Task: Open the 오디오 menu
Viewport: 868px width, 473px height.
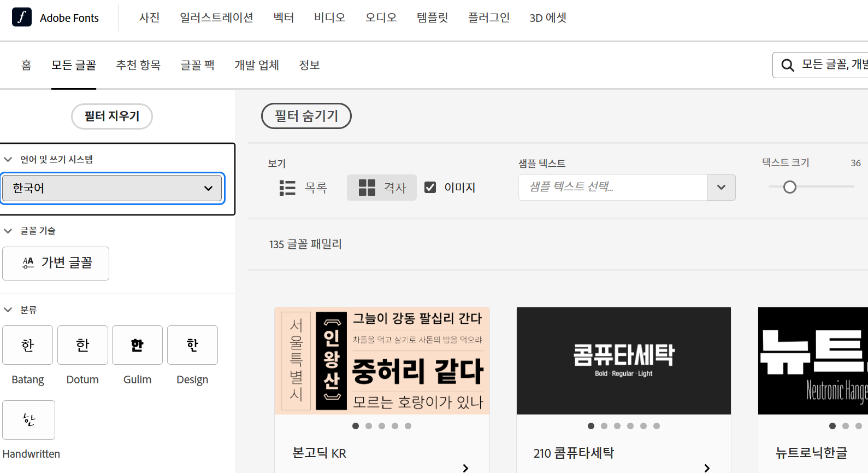Action: (x=381, y=17)
